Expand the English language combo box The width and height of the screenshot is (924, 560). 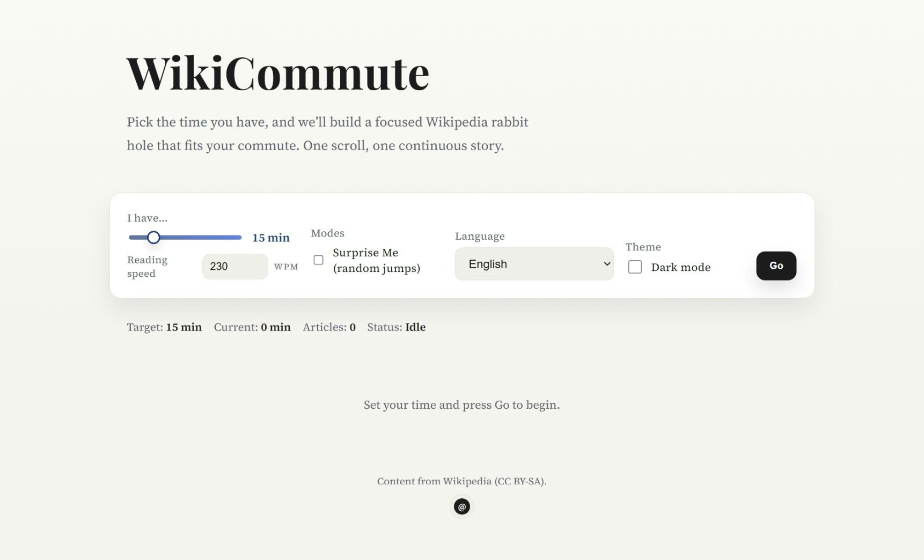(x=534, y=263)
